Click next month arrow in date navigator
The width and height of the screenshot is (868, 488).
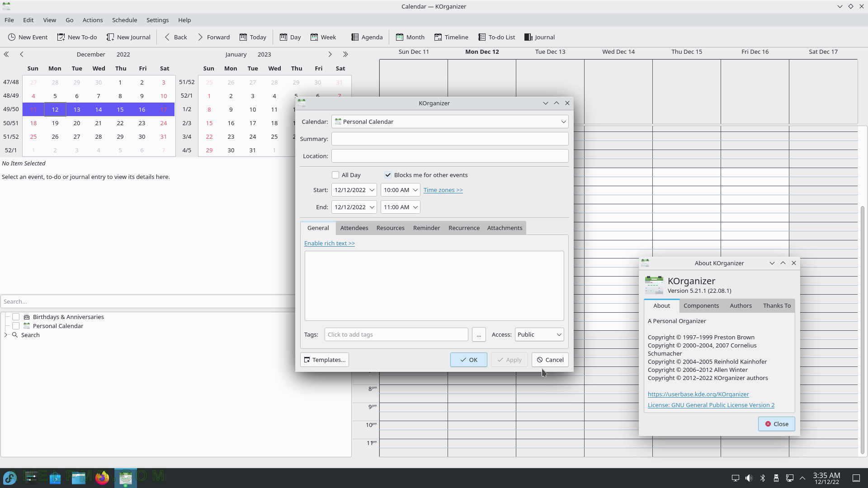click(x=330, y=54)
